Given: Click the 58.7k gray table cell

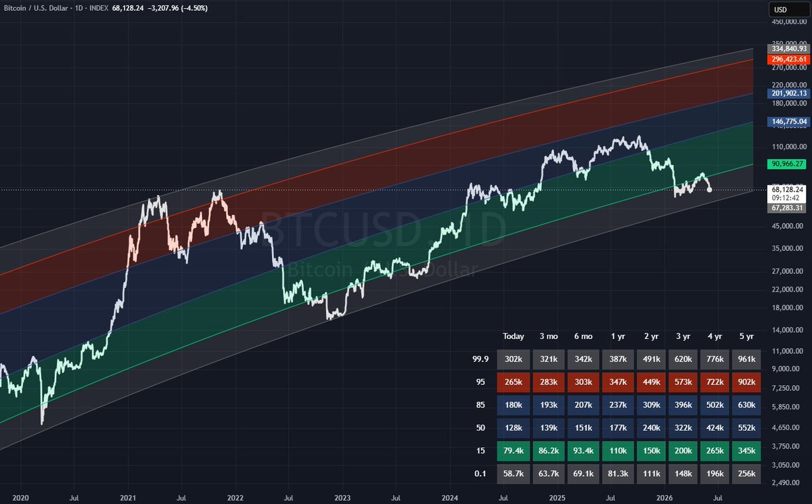Looking at the screenshot, I should [x=514, y=474].
